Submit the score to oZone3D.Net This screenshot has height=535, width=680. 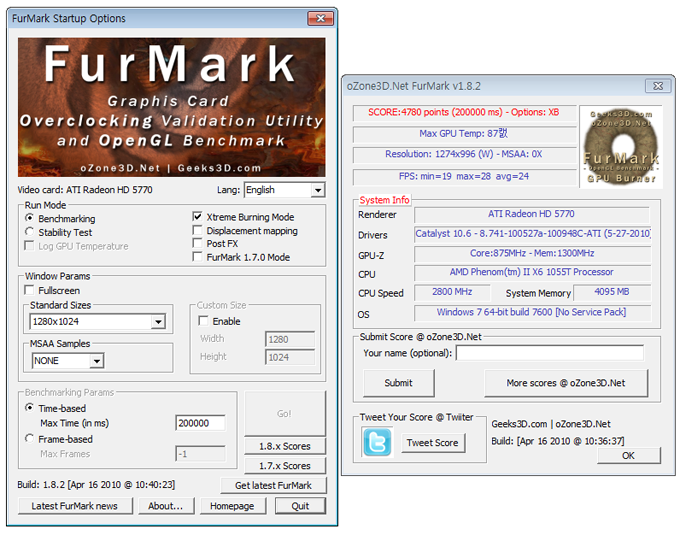click(399, 383)
